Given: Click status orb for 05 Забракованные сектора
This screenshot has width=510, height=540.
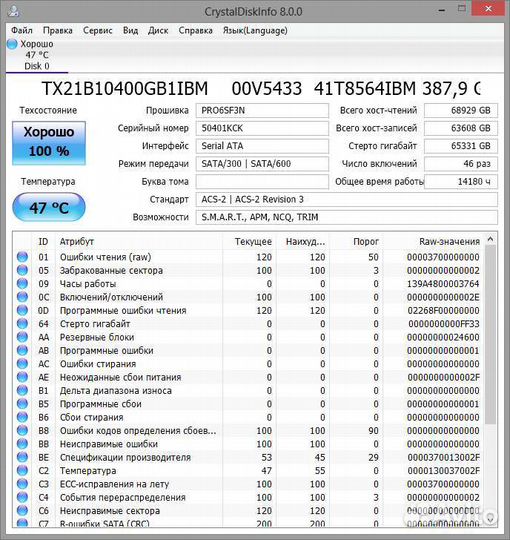Looking at the screenshot, I should 22,270.
